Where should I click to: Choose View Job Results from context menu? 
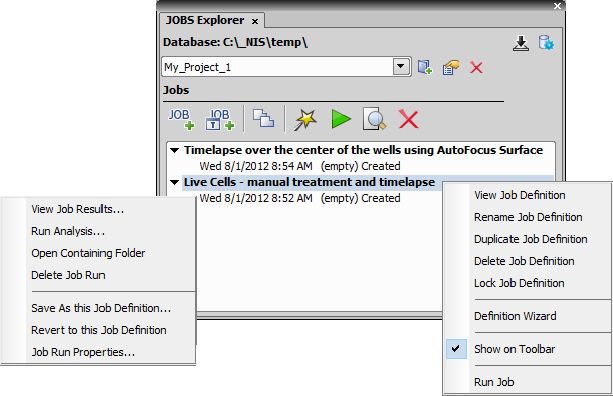click(x=77, y=209)
